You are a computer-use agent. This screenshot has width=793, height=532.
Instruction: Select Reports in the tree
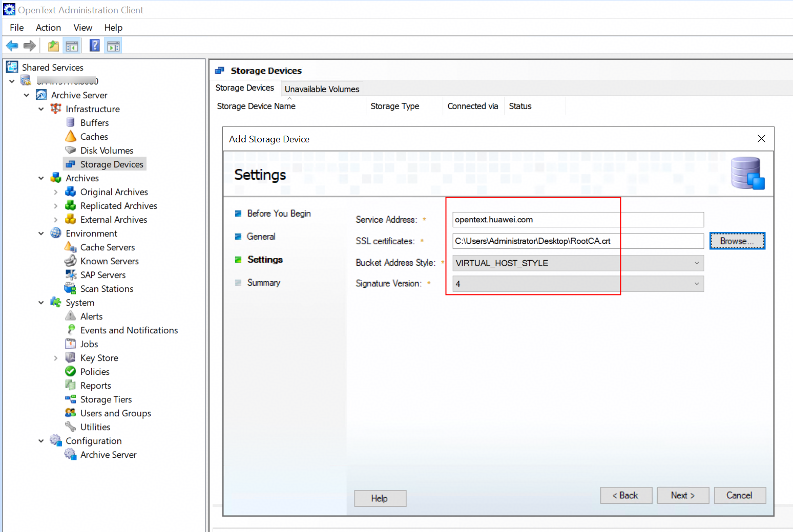tap(96, 385)
